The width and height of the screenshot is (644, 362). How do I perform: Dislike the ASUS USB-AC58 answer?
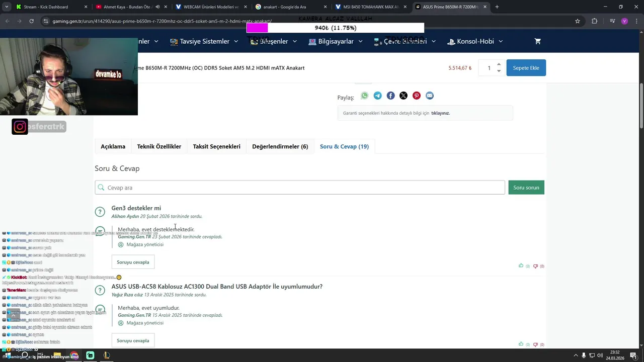[x=535, y=344]
